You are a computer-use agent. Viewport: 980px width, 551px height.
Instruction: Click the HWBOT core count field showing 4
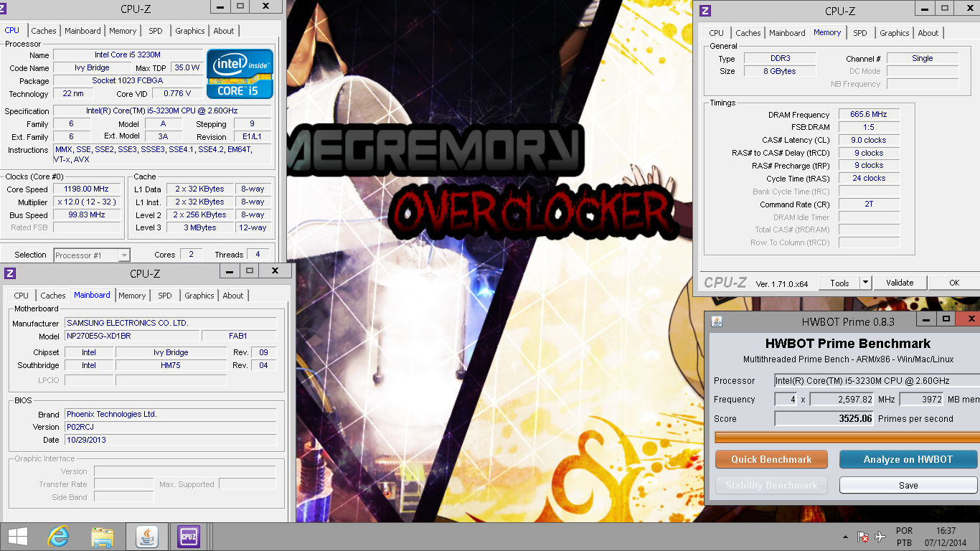(x=786, y=399)
